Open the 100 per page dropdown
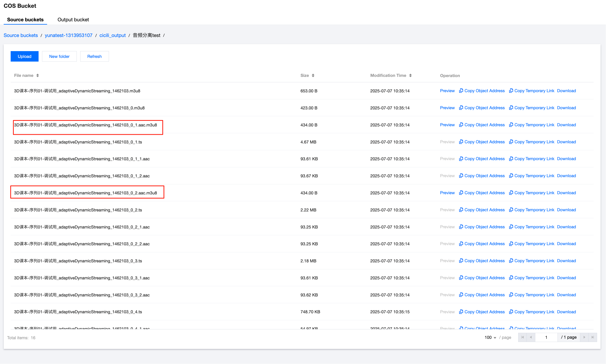Screen dimensions: 606x364 pyautogui.click(x=490, y=338)
